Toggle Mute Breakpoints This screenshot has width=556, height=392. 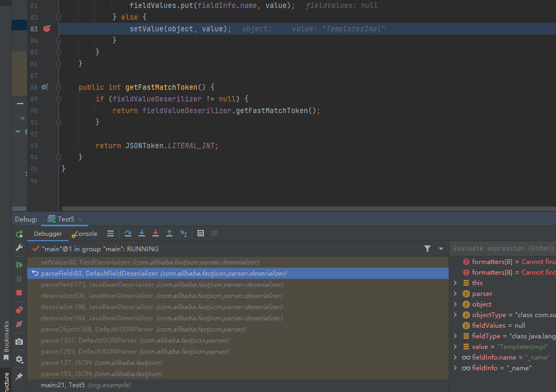coord(19,324)
